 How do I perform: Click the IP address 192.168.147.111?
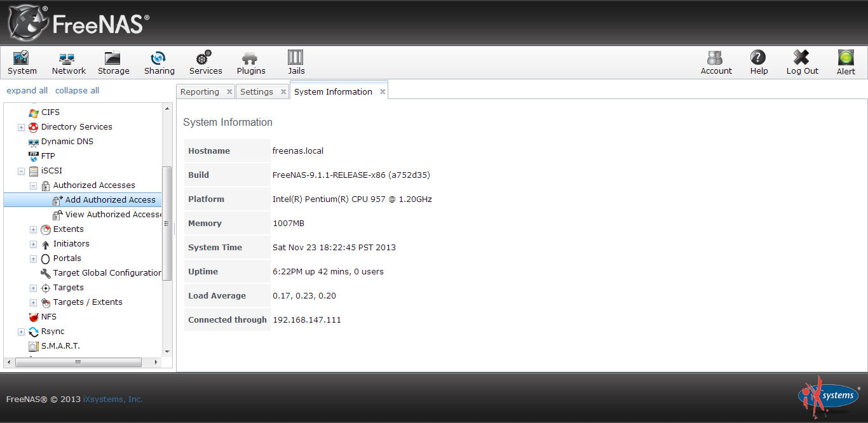(x=307, y=320)
